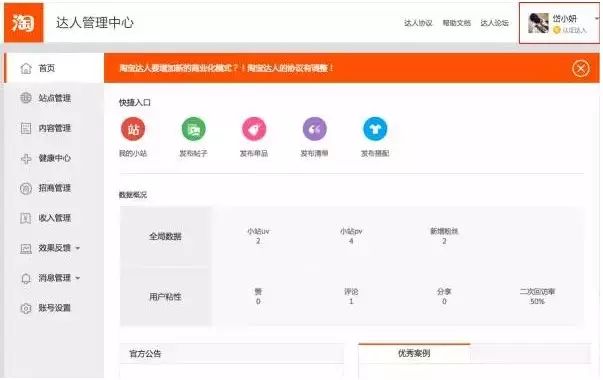Expand the 消息管理 submenu arrow
The image size is (603, 380).
(x=78, y=278)
